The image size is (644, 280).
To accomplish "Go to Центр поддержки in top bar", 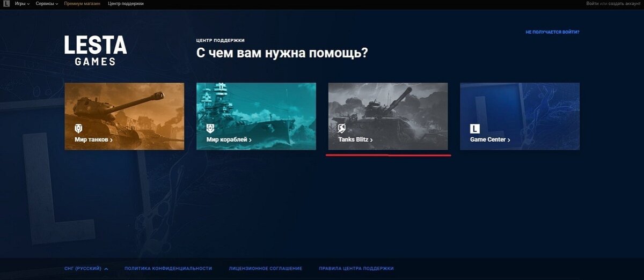I will pyautogui.click(x=126, y=4).
